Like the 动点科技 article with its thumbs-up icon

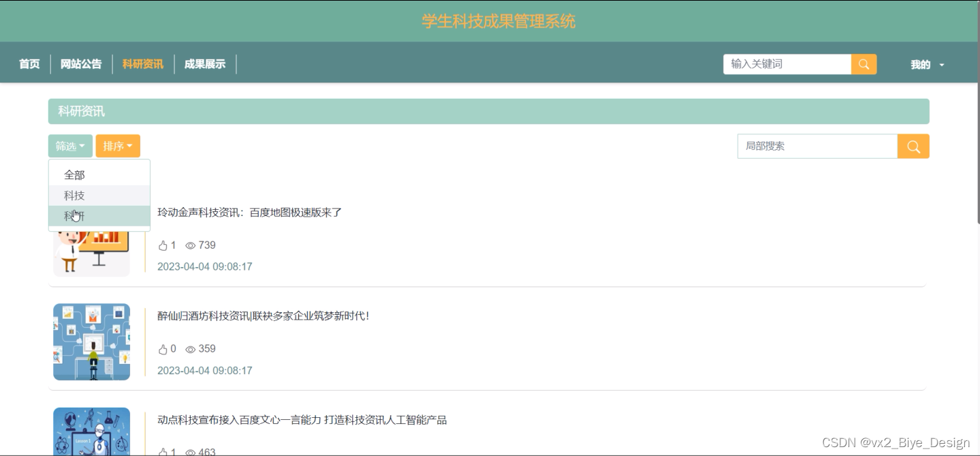click(x=163, y=451)
